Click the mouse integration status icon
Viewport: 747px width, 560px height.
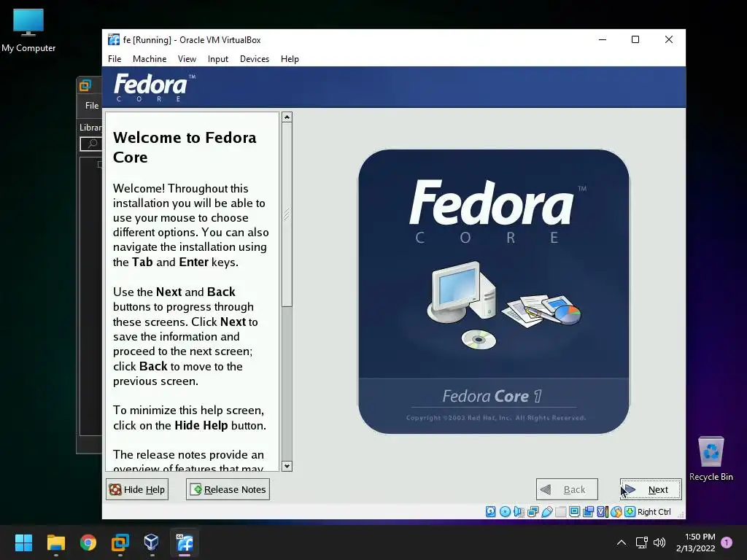coord(616,512)
